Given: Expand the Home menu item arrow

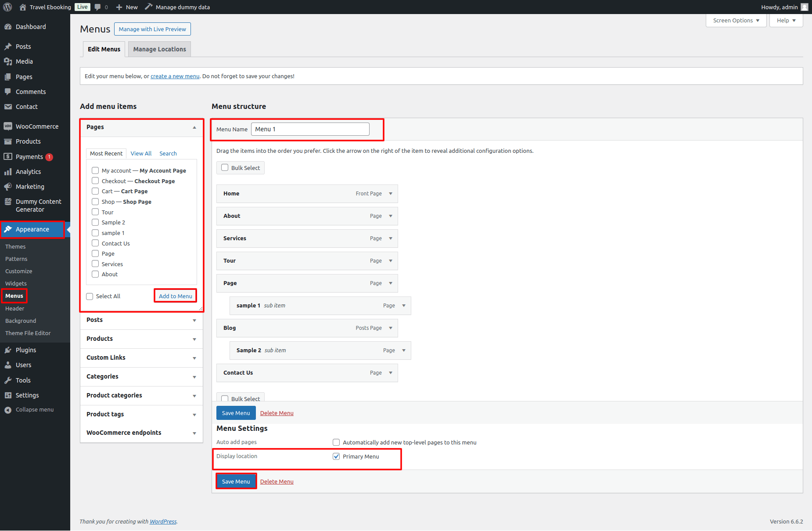Looking at the screenshot, I should (x=391, y=194).
